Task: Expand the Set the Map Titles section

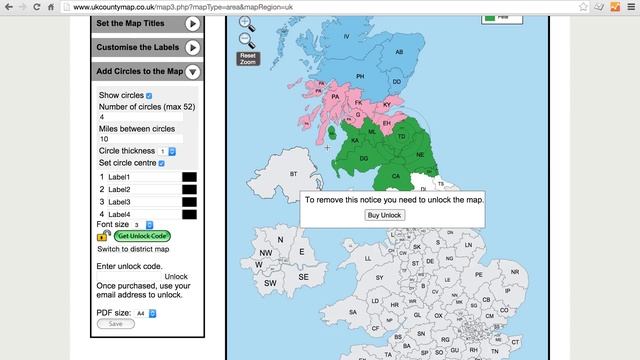Action: pyautogui.click(x=192, y=24)
